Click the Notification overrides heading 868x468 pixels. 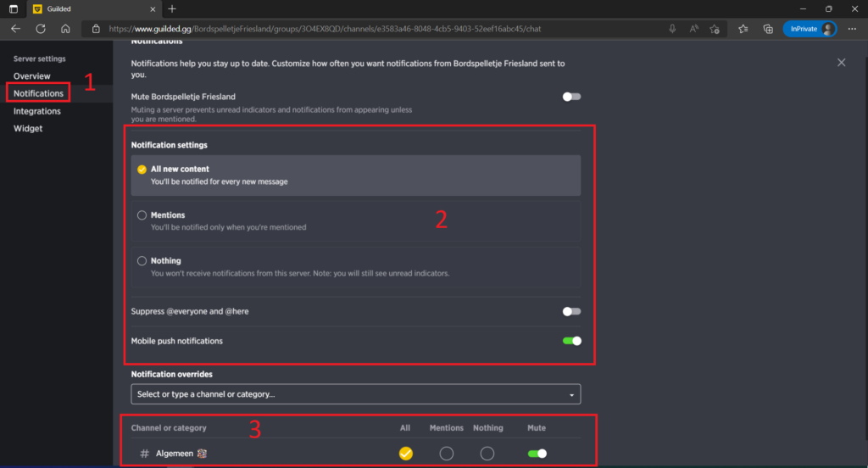171,375
